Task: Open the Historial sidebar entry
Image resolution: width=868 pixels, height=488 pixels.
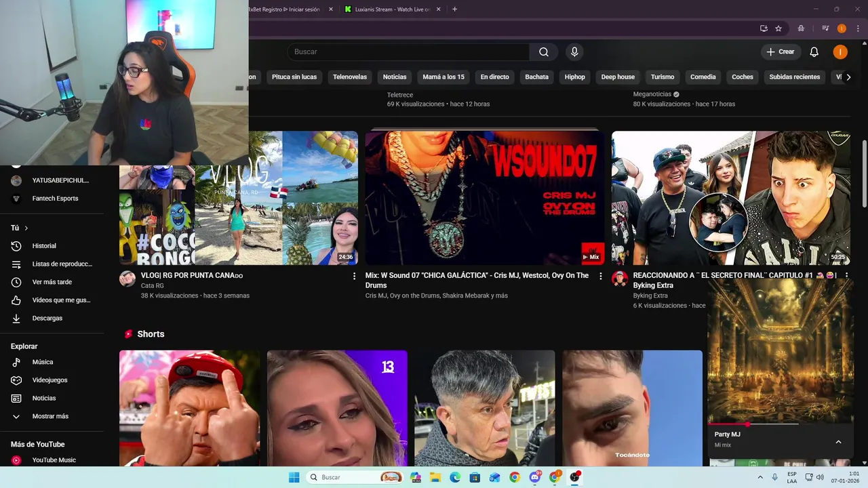Action: [52, 246]
